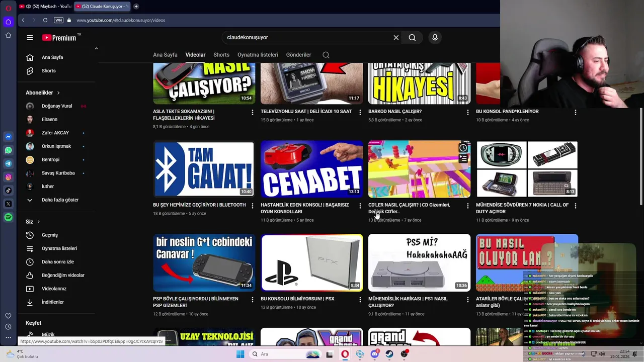Open the PSP 'Canavar' video thumbnail
The image size is (644, 362).
[204, 262]
